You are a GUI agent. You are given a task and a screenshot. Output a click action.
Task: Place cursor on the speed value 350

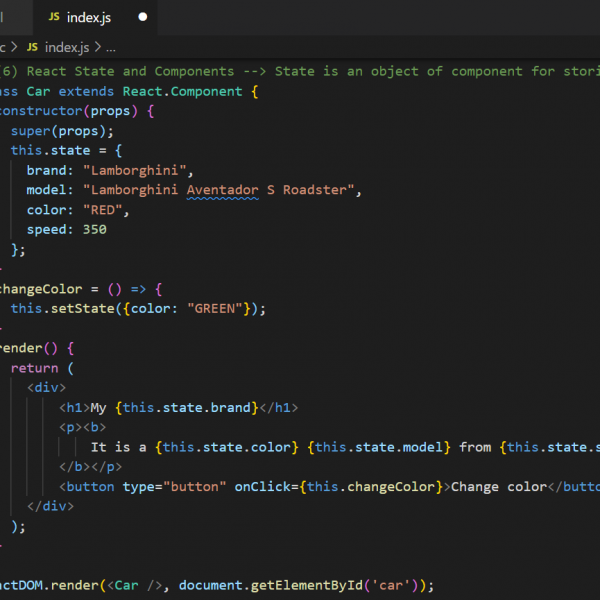coord(95,229)
